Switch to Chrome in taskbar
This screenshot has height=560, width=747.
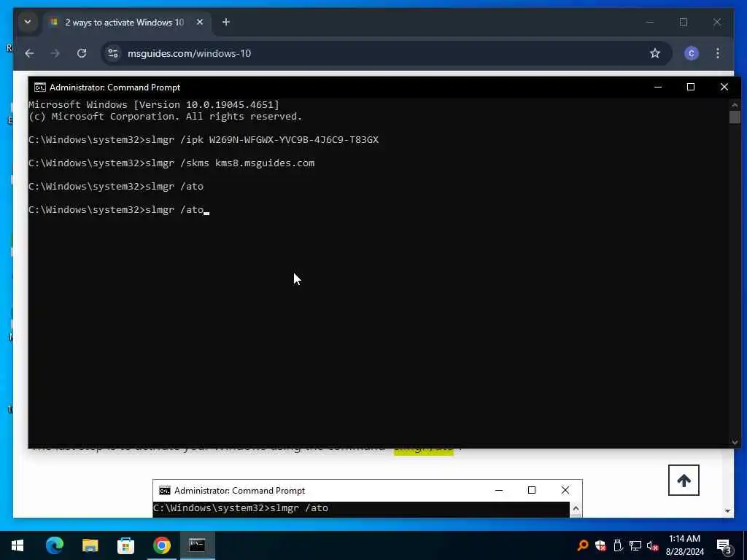[161, 545]
